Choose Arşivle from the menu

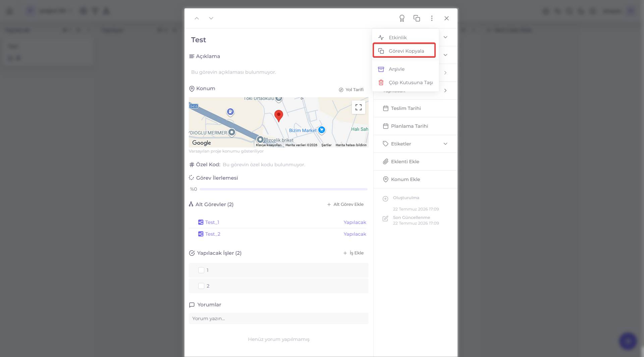405,69
